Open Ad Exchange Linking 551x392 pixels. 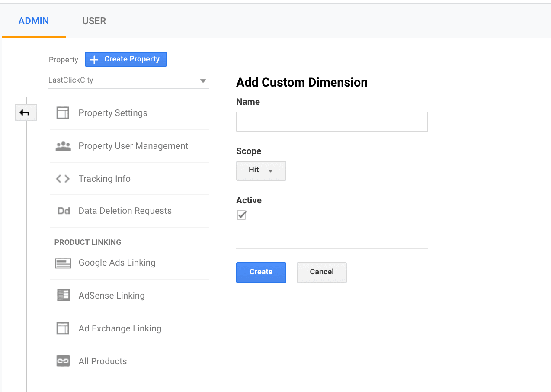point(120,328)
